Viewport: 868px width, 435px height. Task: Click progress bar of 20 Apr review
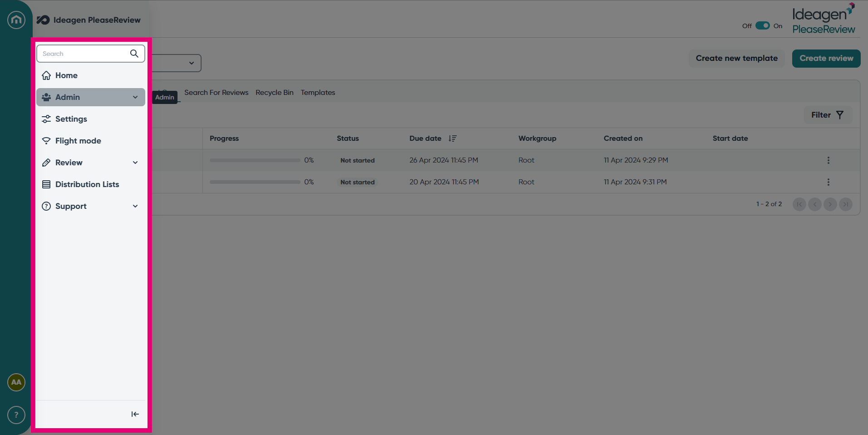click(255, 182)
